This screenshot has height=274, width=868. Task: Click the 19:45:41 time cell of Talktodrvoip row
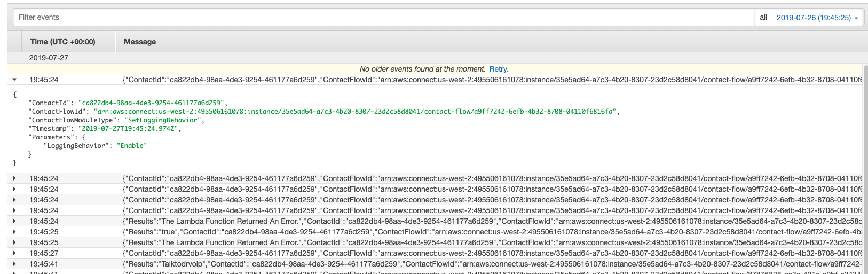[x=44, y=264]
